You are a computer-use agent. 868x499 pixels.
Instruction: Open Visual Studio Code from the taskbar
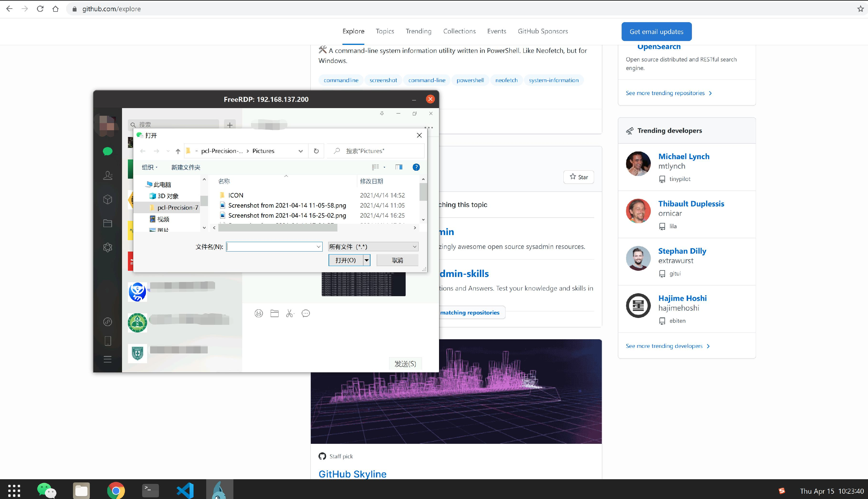tap(185, 490)
